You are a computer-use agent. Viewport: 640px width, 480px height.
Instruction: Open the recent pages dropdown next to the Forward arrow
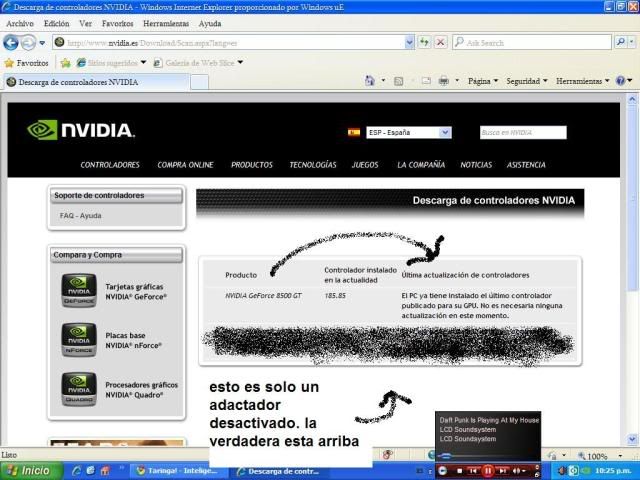click(x=42, y=43)
